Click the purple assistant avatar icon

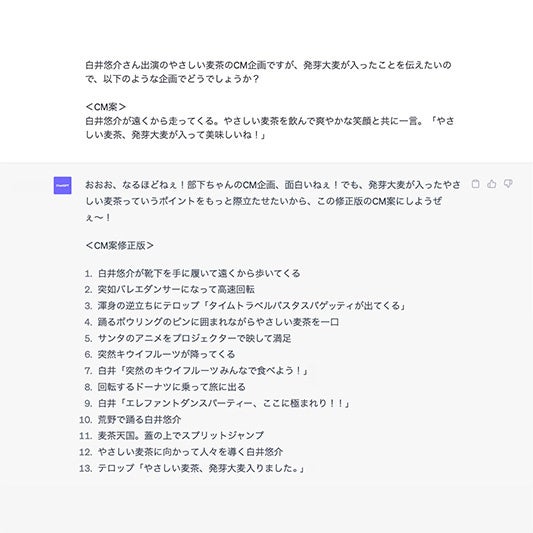63,185
